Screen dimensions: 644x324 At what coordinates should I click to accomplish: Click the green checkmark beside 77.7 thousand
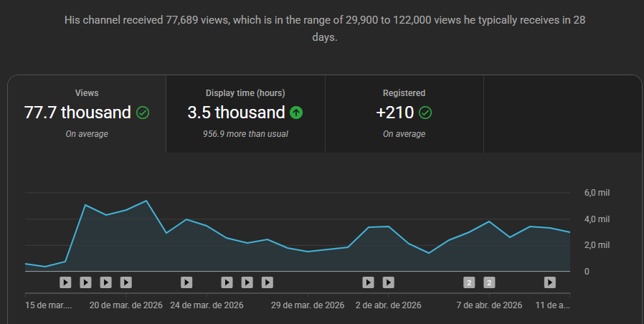click(143, 113)
